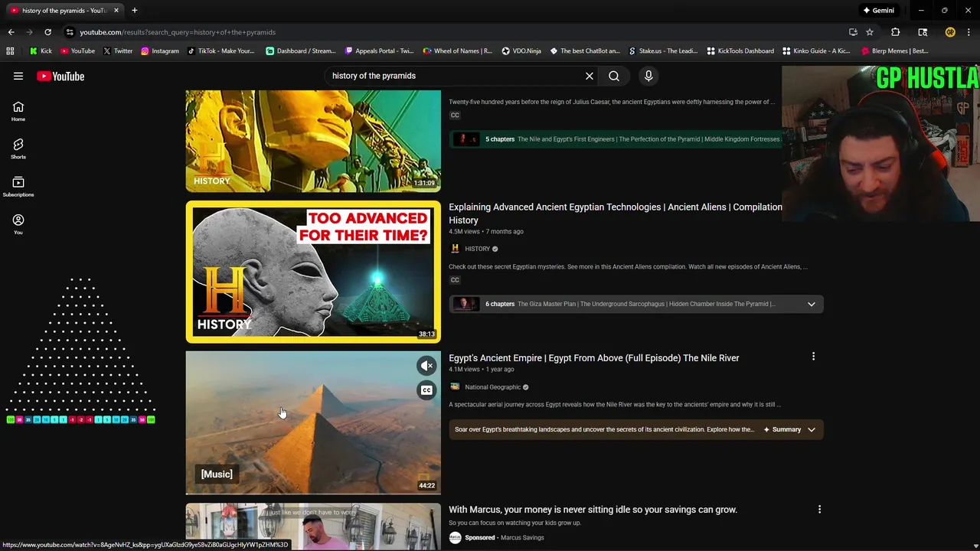
Task: Open the YouTube bookmark
Action: click(77, 51)
